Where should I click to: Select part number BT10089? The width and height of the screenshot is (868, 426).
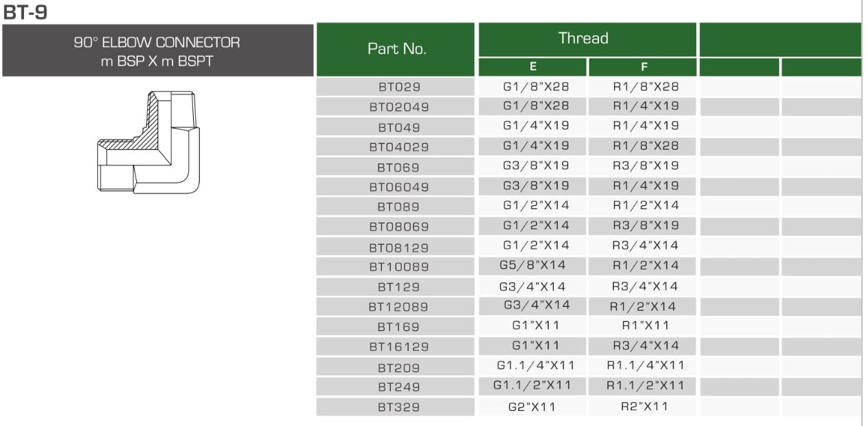pyautogui.click(x=398, y=267)
